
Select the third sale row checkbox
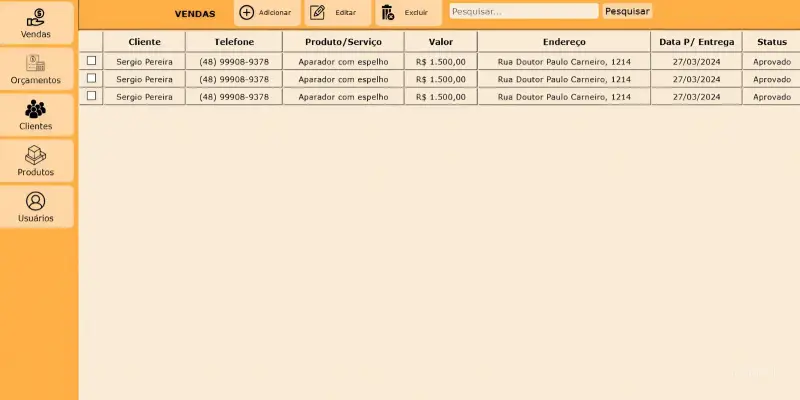(x=92, y=96)
